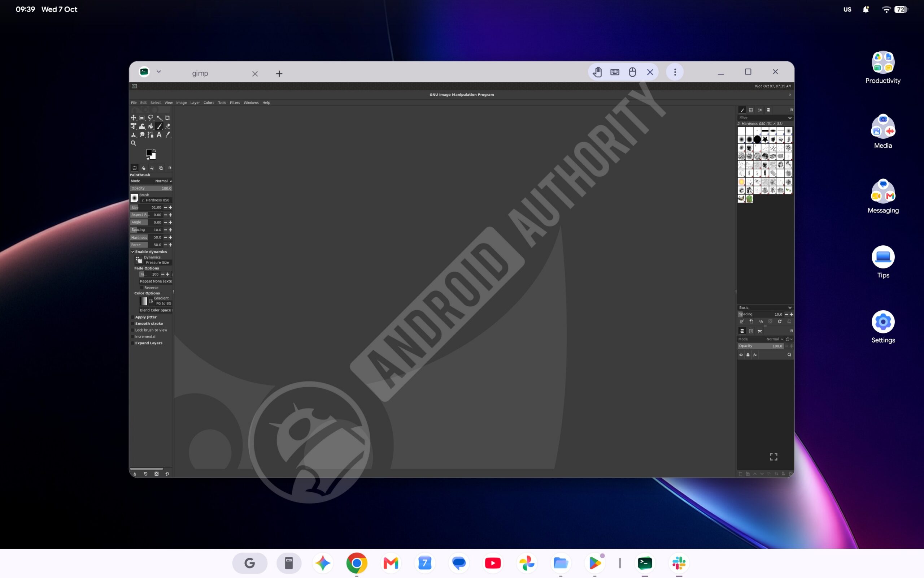Increase Hardness with plus button
The image size is (924, 578).
[x=170, y=237]
